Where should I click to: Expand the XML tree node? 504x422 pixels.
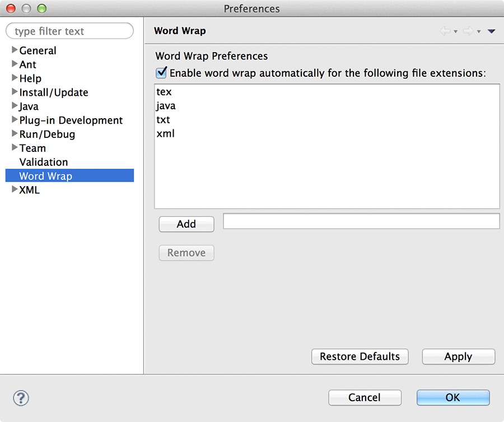tap(15, 189)
